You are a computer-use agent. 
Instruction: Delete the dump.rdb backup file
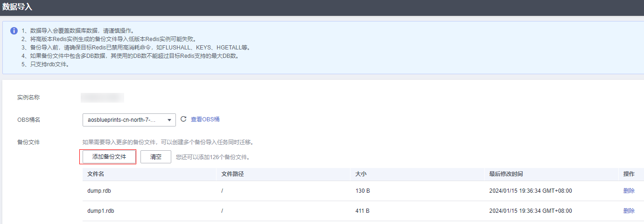click(x=629, y=191)
